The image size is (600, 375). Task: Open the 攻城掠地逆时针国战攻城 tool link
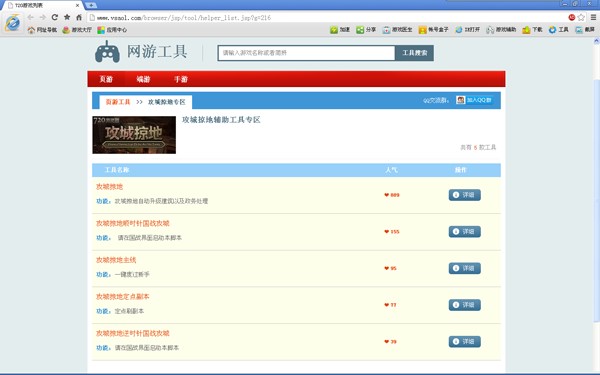point(132,333)
